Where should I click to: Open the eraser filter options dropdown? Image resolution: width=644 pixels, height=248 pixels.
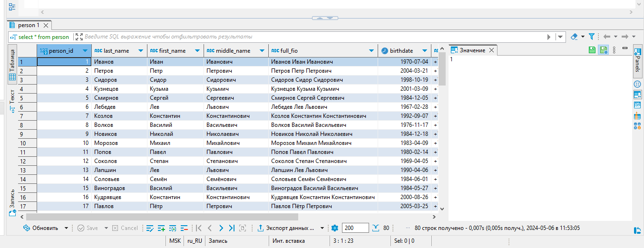click(x=583, y=37)
